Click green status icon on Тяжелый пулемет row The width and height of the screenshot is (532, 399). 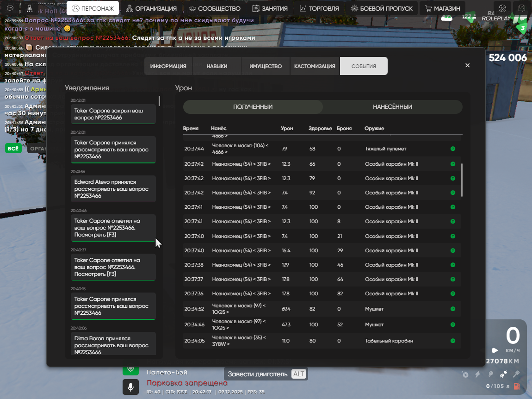(452, 149)
